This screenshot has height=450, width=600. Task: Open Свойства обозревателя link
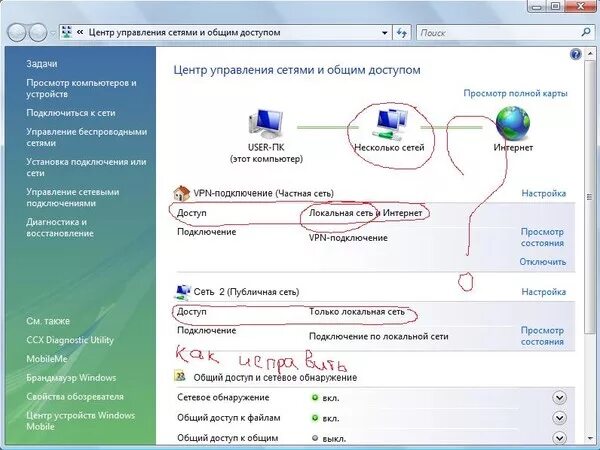pos(75,396)
